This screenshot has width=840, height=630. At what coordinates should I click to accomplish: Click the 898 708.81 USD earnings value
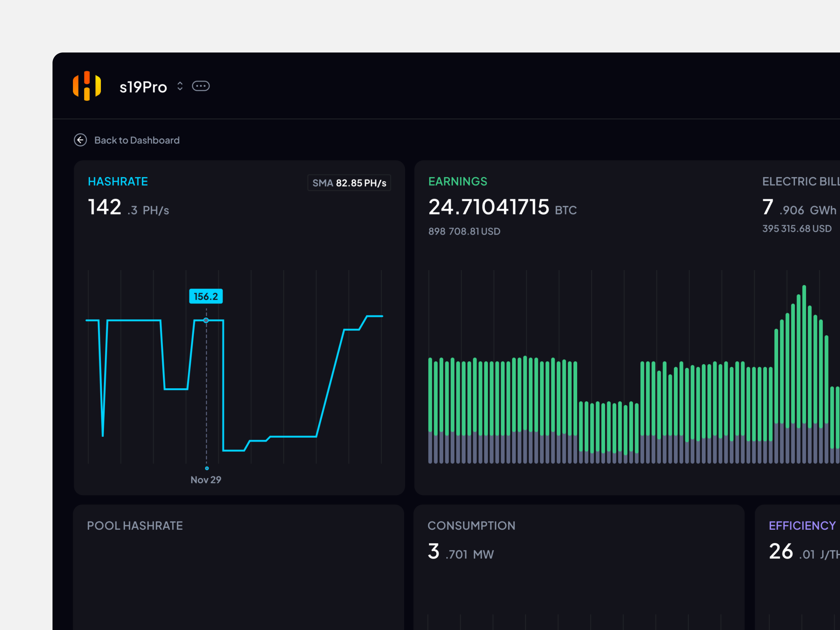click(x=464, y=231)
